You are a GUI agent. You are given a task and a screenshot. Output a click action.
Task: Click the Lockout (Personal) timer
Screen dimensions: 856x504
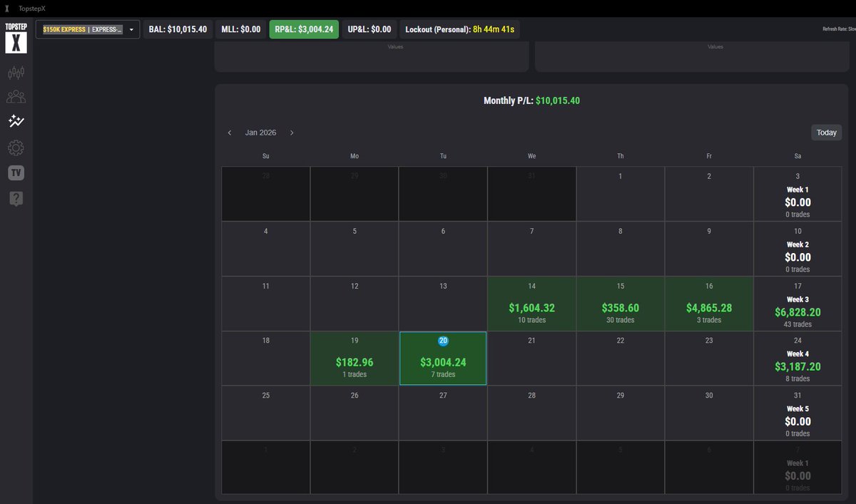click(x=461, y=29)
